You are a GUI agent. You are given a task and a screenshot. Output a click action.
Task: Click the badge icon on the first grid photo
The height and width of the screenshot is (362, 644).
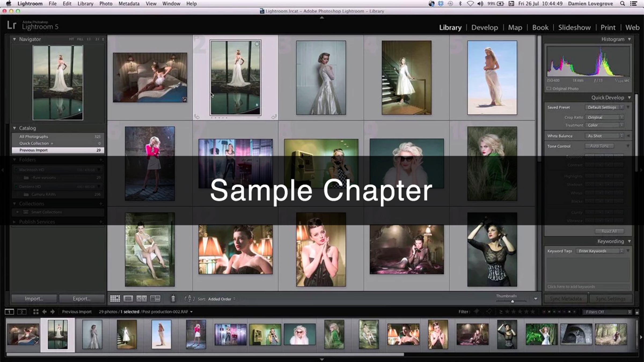coord(184,100)
